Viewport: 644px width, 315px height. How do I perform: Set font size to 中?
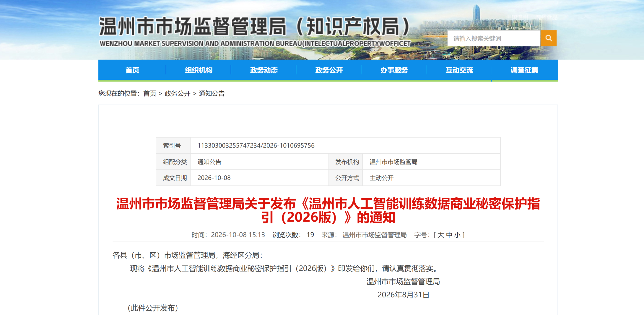[x=449, y=235]
